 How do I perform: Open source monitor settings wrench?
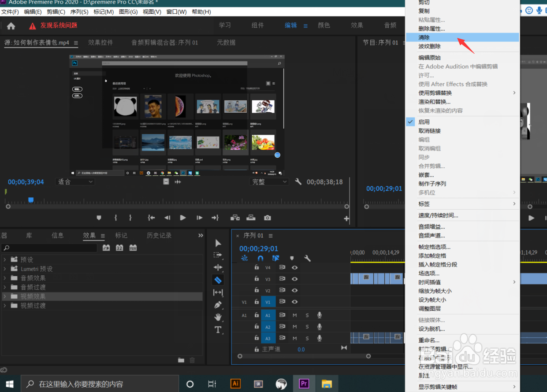[298, 181]
